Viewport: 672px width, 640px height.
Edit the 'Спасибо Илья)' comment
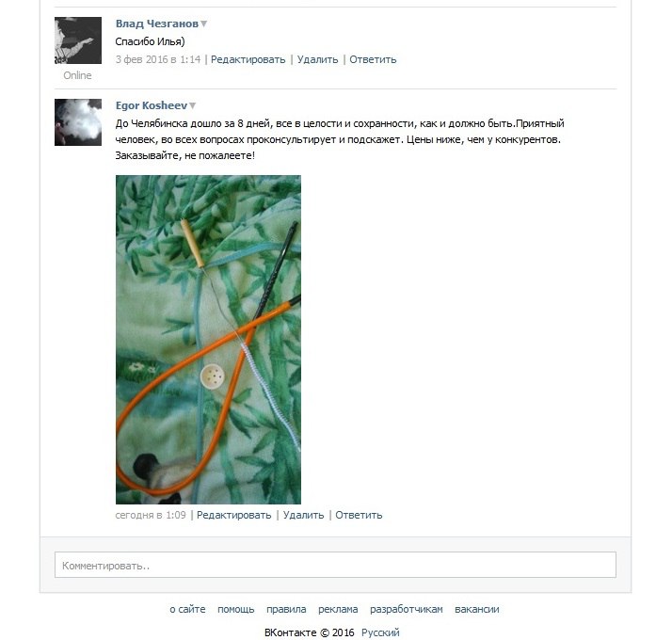point(248,59)
